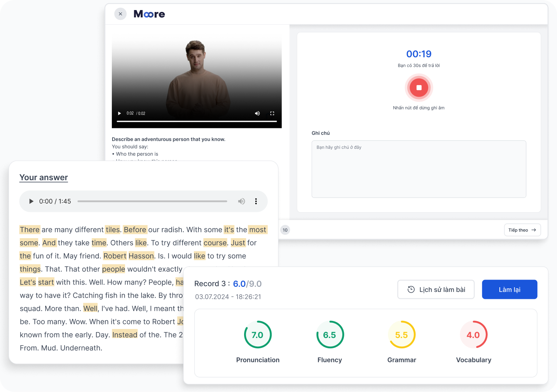
Task: Go to next question with Tiếp theo
Action: (x=522, y=230)
